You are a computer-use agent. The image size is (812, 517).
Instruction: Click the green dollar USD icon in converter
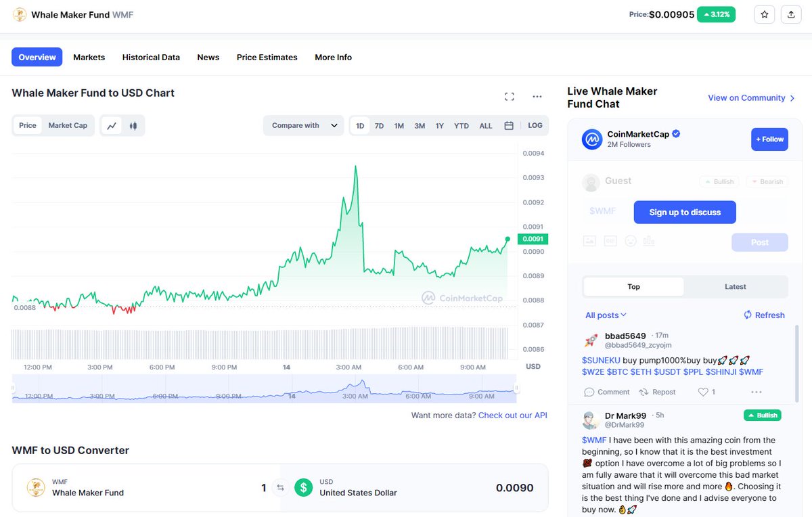click(304, 487)
